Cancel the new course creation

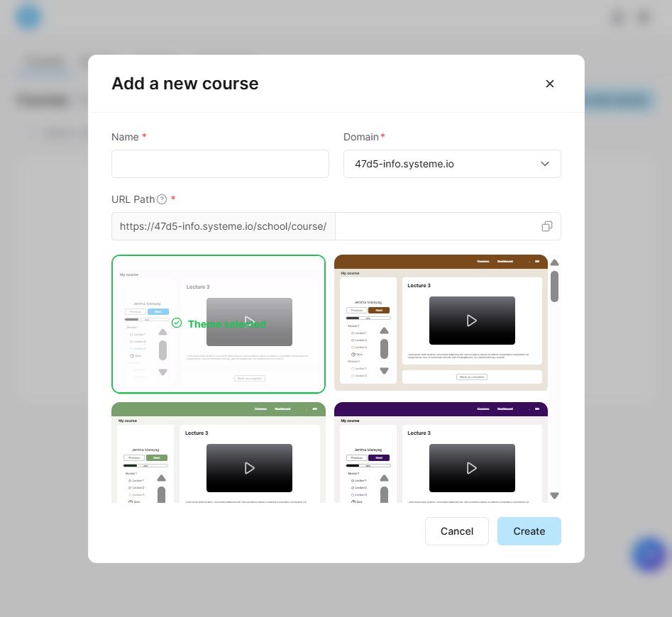[456, 531]
